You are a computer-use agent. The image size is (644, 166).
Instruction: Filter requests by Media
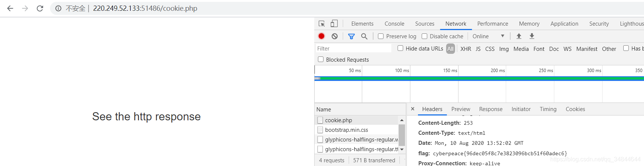pyautogui.click(x=521, y=49)
